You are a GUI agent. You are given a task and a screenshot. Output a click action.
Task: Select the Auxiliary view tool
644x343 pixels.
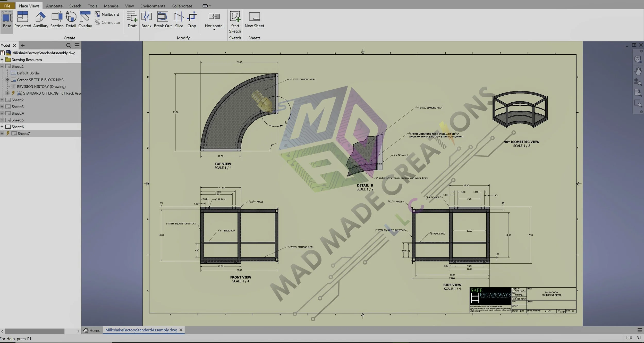pyautogui.click(x=41, y=20)
